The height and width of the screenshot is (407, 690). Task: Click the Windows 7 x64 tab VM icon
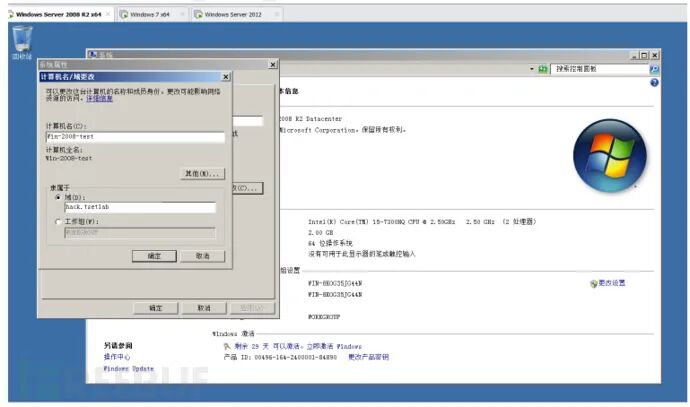[x=124, y=15]
